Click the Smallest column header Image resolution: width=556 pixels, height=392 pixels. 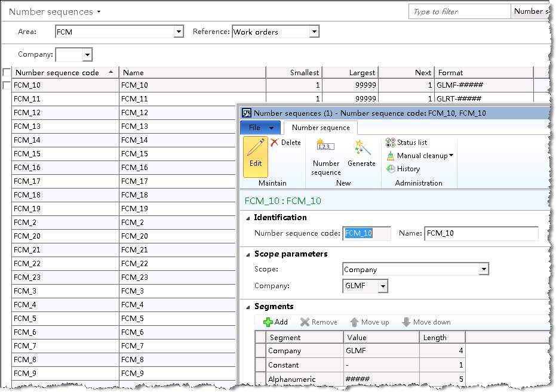[294, 72]
